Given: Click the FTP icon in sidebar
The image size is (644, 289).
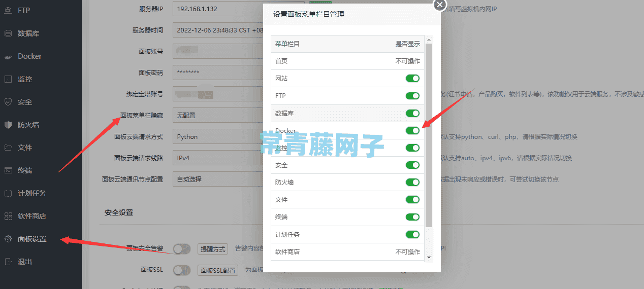Looking at the screenshot, I should (x=8, y=11).
